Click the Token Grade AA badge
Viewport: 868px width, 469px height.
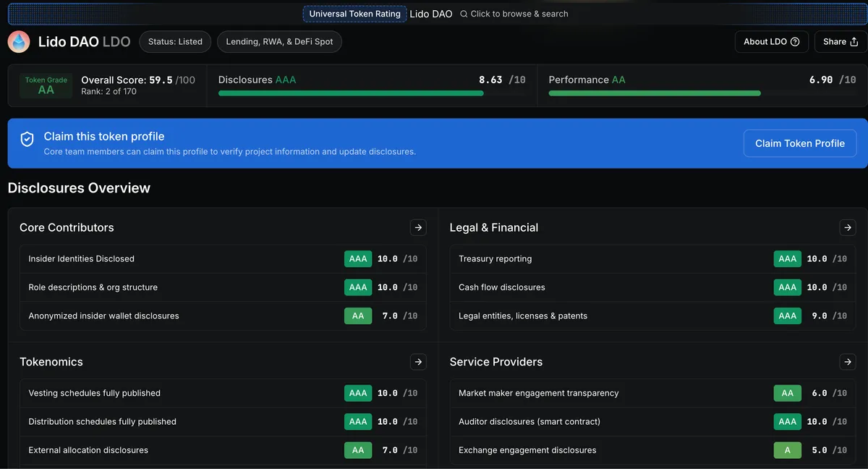point(46,85)
